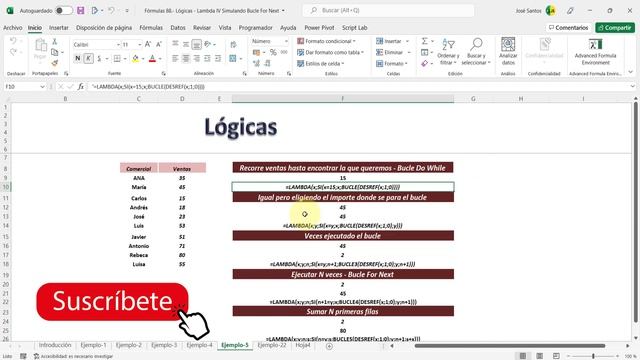Click the Comma style (000) icon

click(284, 52)
